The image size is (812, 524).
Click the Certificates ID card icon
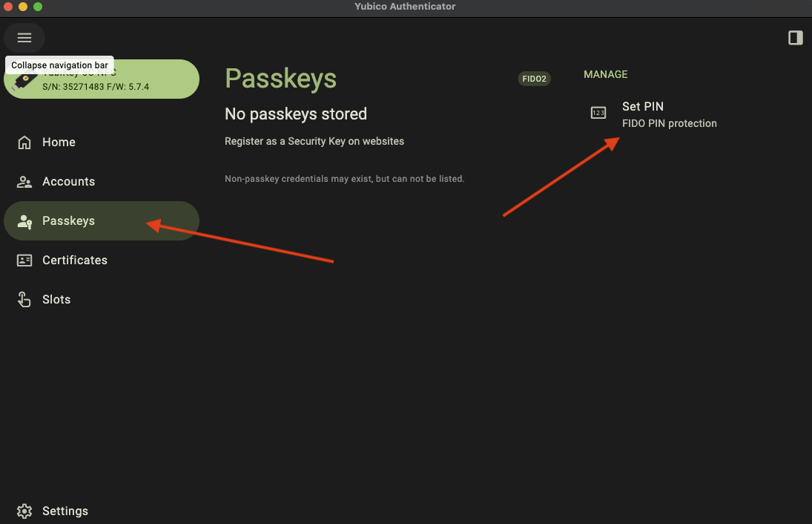pyautogui.click(x=24, y=261)
